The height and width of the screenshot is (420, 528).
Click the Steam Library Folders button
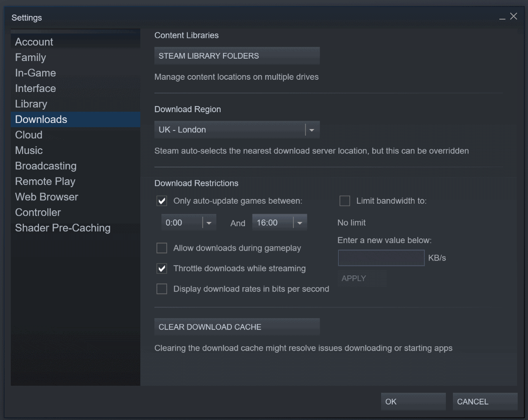coord(237,55)
